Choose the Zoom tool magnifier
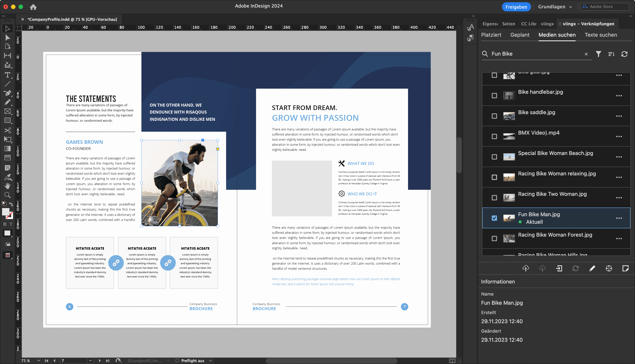 click(7, 195)
